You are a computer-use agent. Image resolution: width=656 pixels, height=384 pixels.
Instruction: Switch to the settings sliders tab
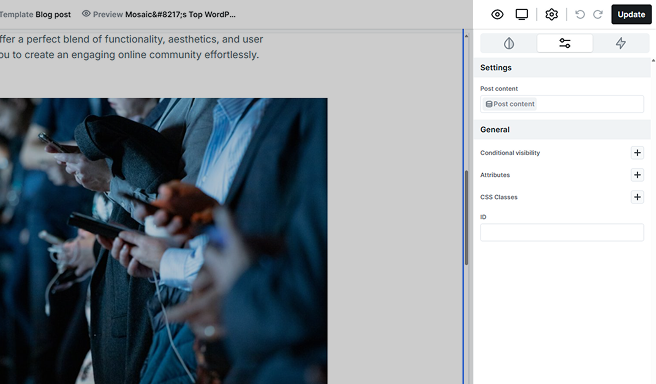pyautogui.click(x=565, y=43)
